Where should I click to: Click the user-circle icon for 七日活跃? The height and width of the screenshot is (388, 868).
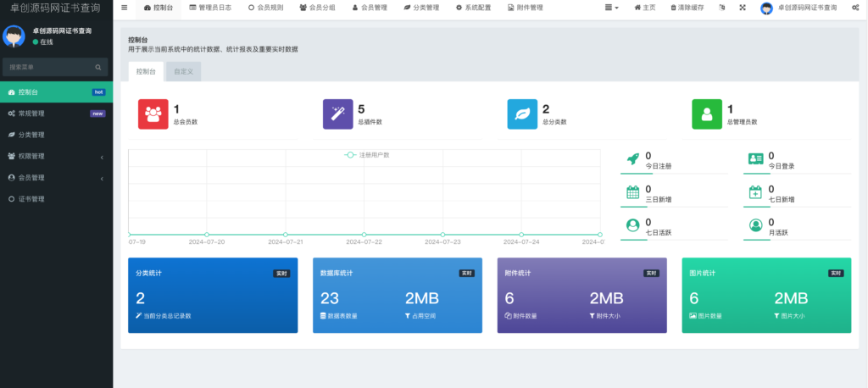[632, 226]
